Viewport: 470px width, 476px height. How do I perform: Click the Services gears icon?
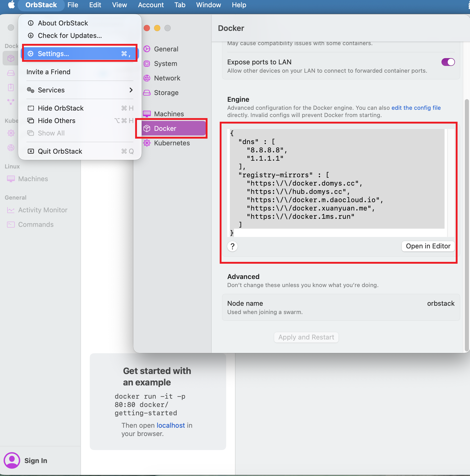click(31, 90)
